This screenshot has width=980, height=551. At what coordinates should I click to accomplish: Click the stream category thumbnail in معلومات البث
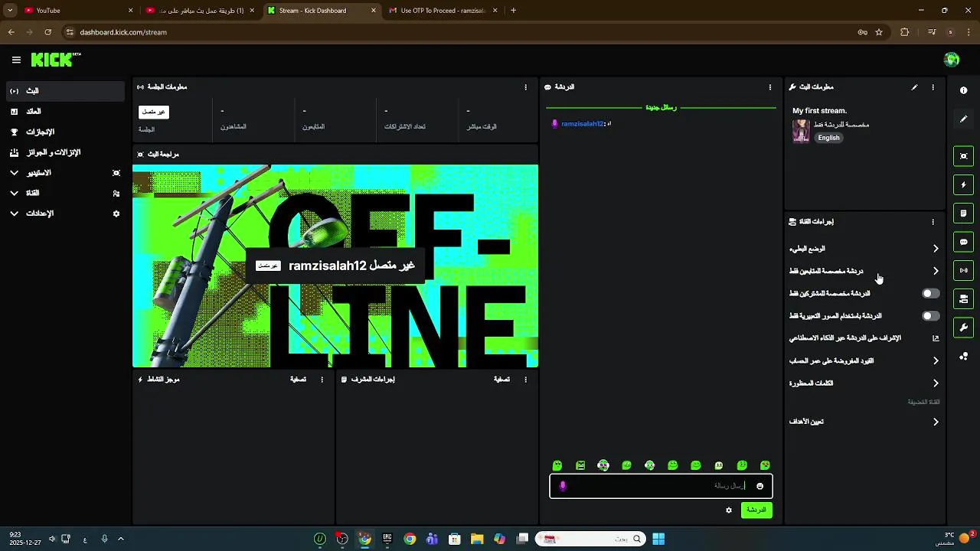point(801,131)
